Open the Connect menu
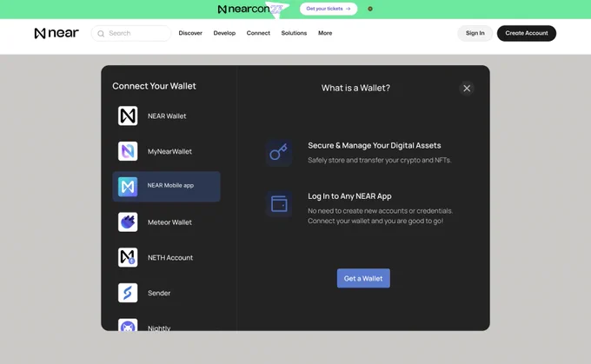 tap(258, 33)
